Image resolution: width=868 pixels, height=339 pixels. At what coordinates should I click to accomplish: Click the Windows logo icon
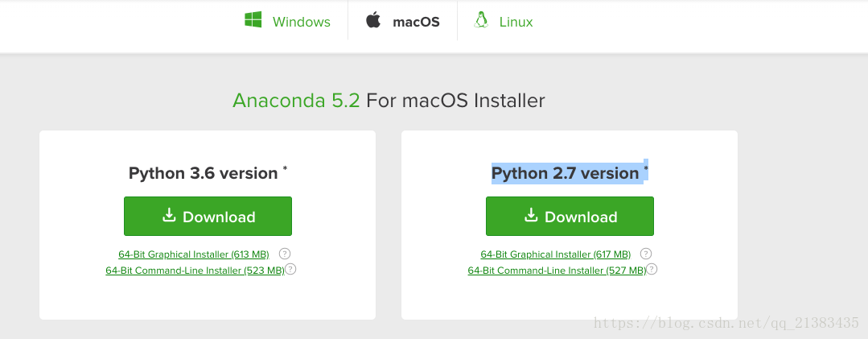[x=253, y=20]
